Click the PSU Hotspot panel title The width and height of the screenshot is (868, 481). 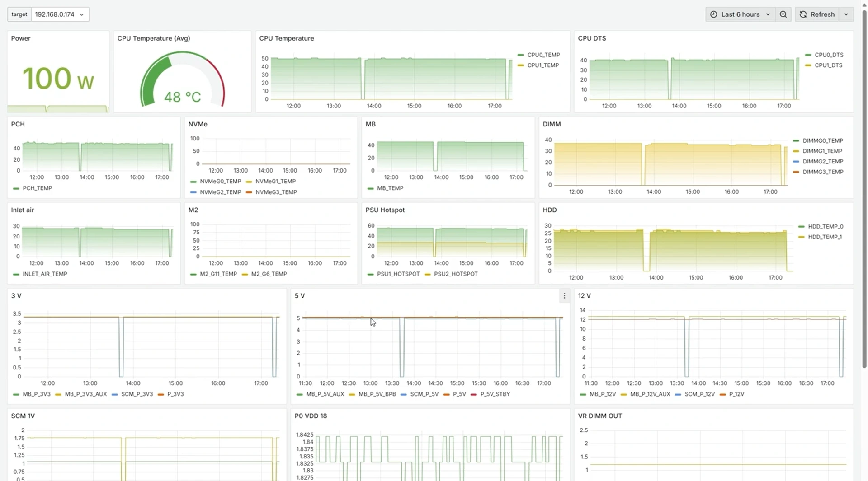385,210
